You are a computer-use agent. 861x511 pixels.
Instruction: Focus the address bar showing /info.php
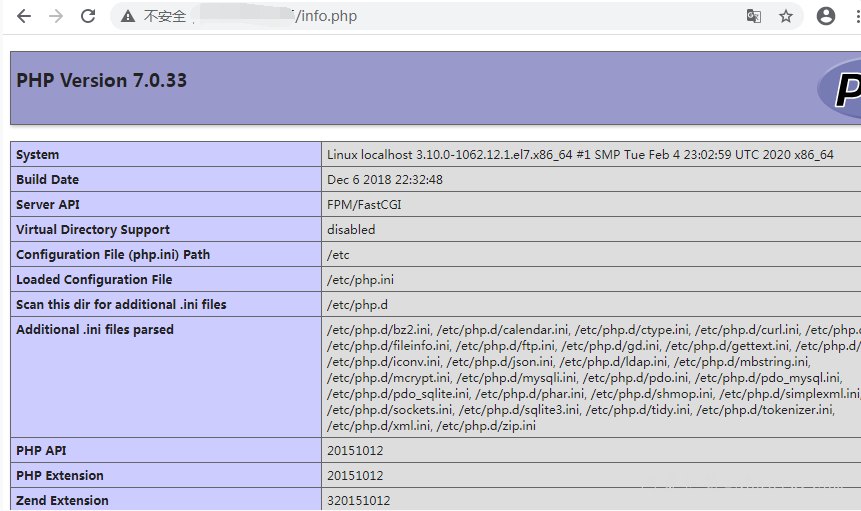point(456,16)
